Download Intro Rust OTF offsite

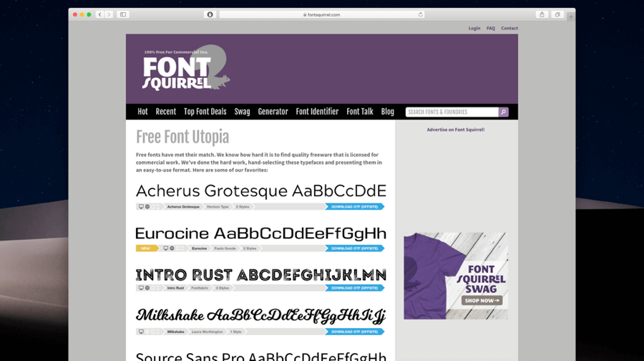(354, 288)
